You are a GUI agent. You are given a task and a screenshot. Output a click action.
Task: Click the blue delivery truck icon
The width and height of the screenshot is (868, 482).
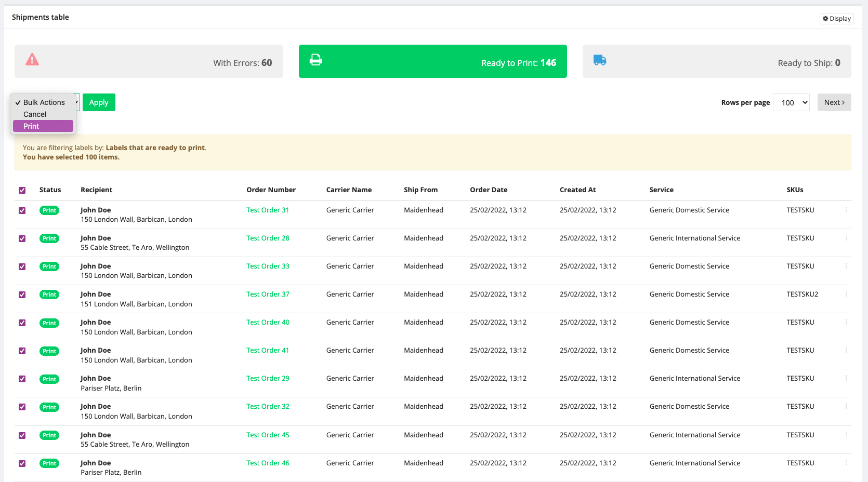pos(600,60)
